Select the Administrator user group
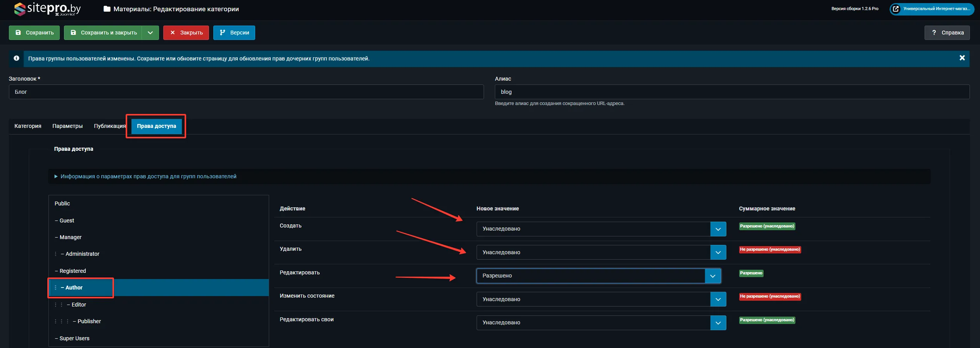 tap(82, 254)
